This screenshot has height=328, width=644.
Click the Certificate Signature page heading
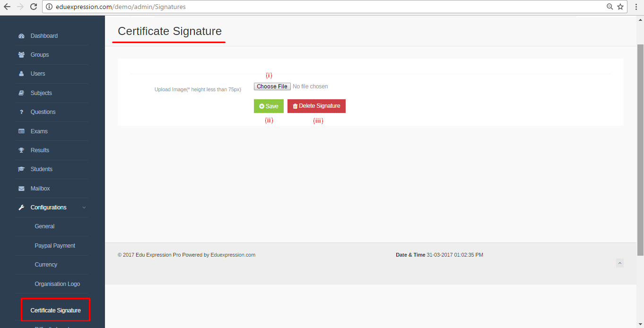pos(170,31)
